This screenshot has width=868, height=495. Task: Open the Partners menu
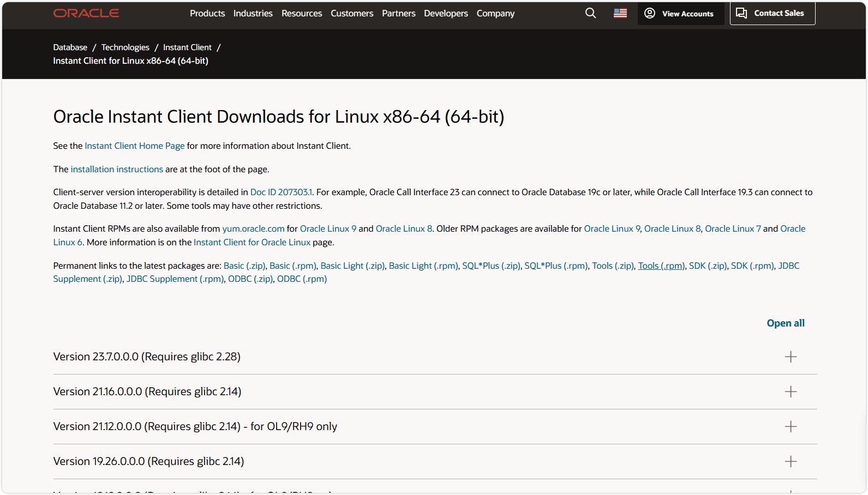[x=398, y=13]
